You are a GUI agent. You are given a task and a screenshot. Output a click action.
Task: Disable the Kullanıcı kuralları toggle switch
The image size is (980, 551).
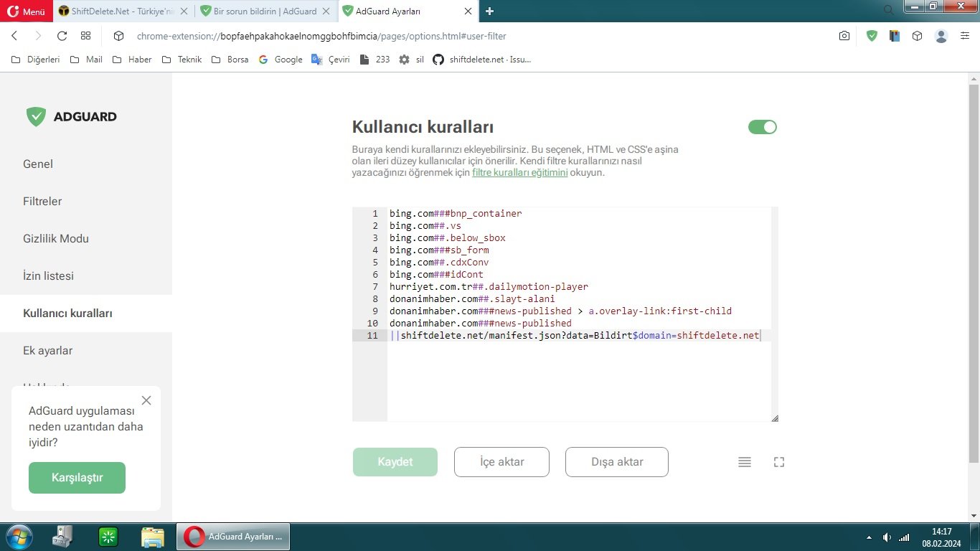[x=762, y=126]
